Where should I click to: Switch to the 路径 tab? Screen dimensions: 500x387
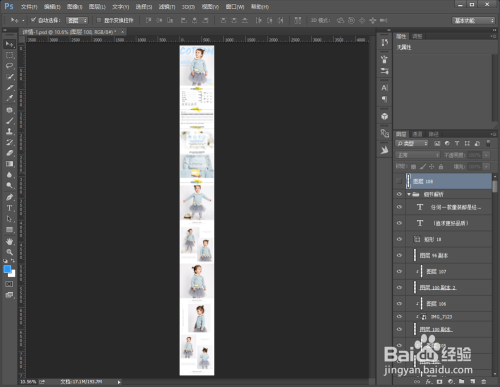coord(434,134)
